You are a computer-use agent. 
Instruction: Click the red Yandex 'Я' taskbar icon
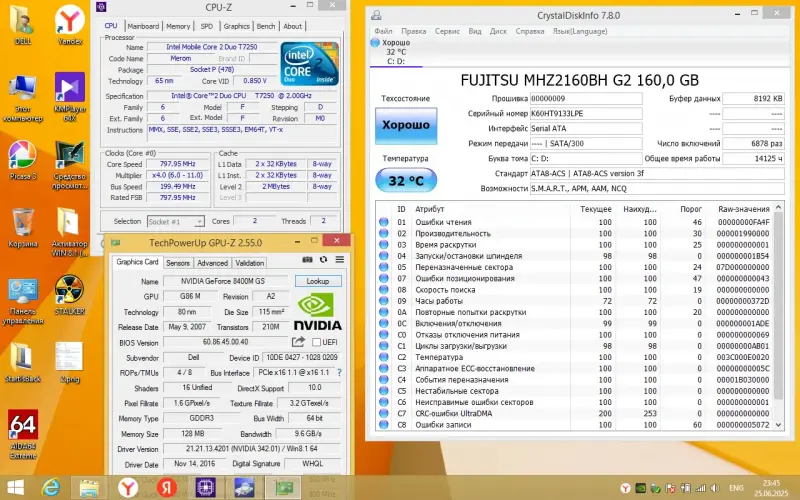(x=166, y=488)
